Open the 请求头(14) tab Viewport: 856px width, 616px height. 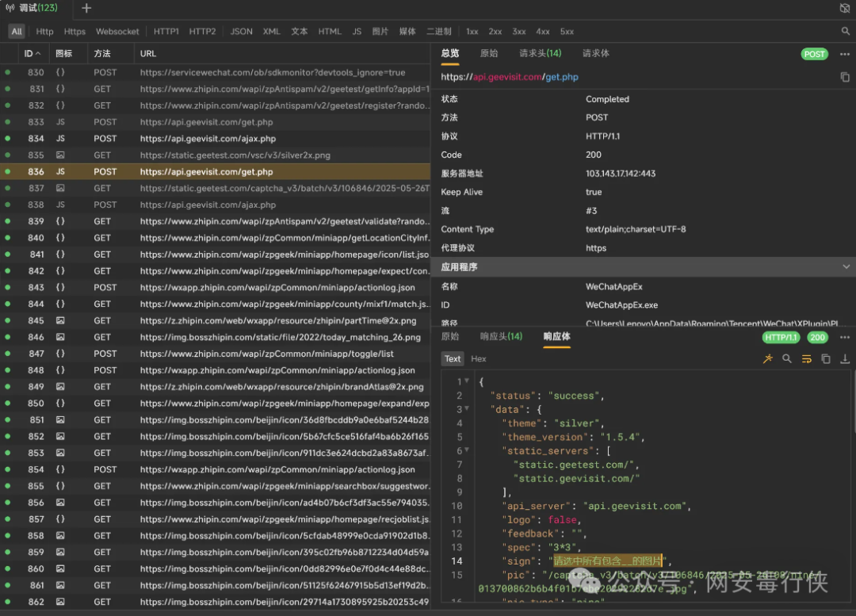coord(540,53)
